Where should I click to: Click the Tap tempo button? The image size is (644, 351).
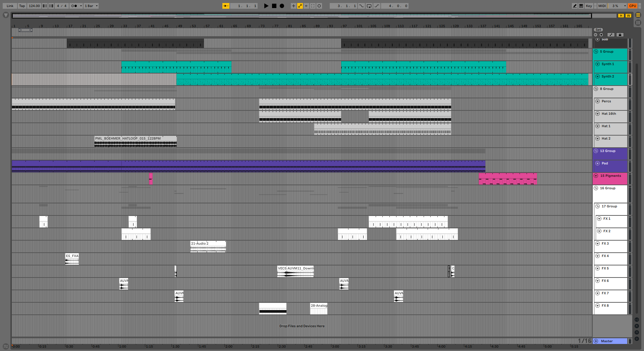(22, 6)
